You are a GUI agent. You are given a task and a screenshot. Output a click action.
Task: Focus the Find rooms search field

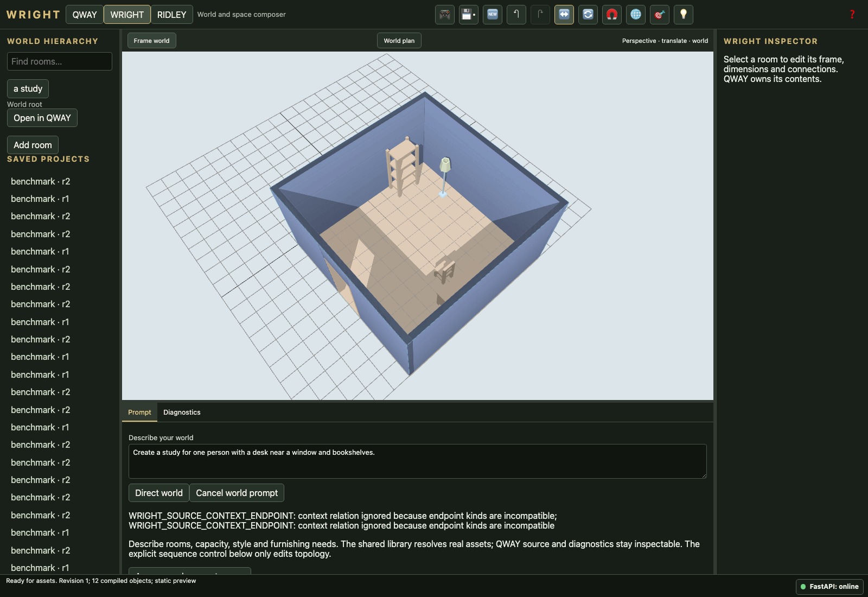[60, 61]
